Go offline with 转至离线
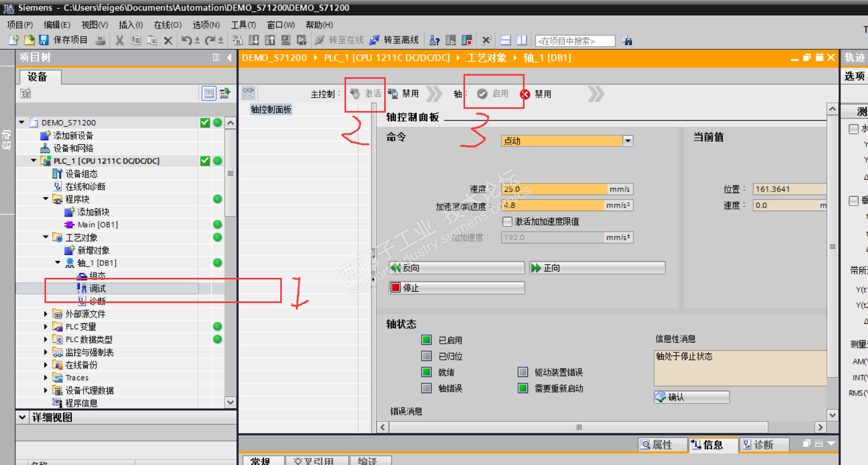The width and height of the screenshot is (868, 465). coord(394,40)
